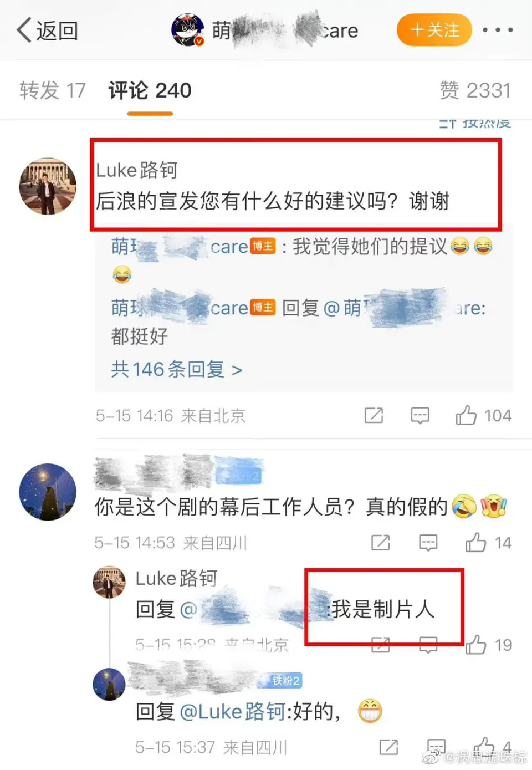Open the post author's avatar in header
The height and width of the screenshot is (770, 532).
[188, 30]
